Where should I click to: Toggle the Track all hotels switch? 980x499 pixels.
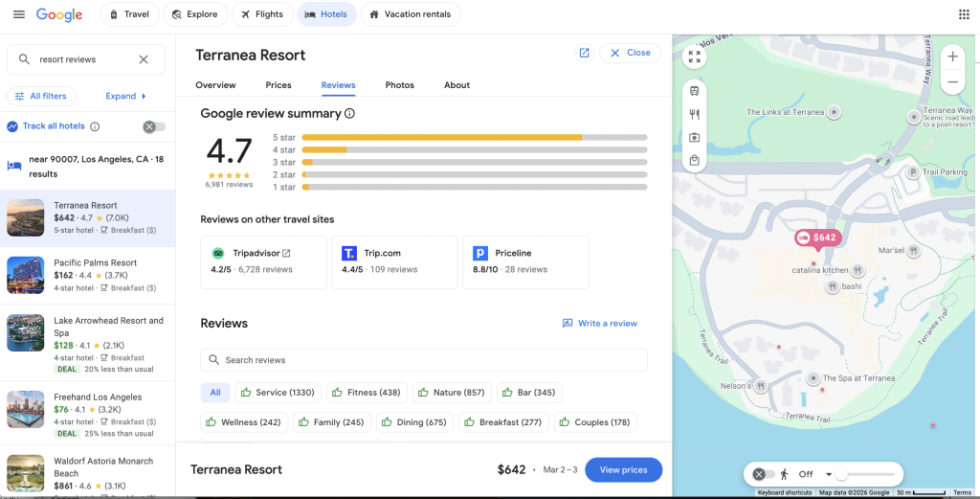[154, 126]
